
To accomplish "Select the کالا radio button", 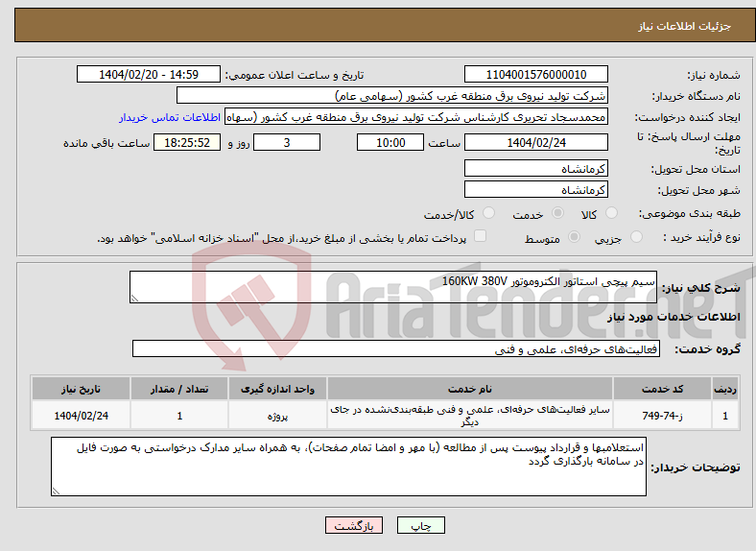I will [x=611, y=213].
